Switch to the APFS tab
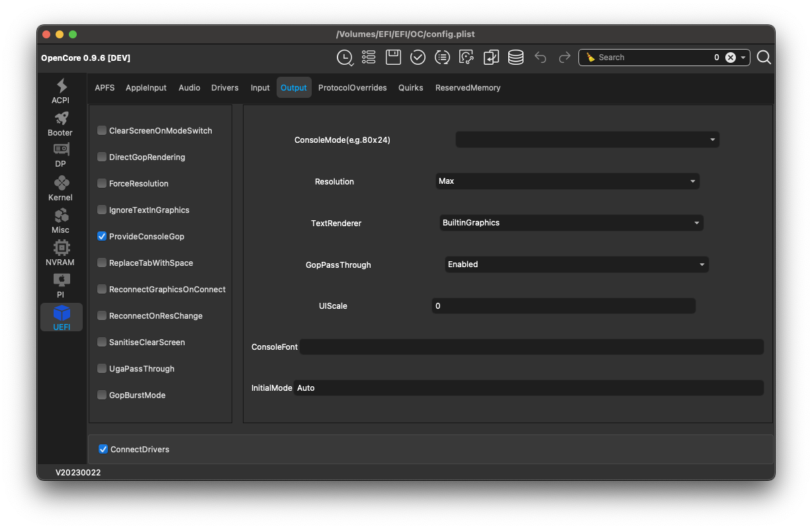The height and width of the screenshot is (529, 812). pyautogui.click(x=105, y=87)
